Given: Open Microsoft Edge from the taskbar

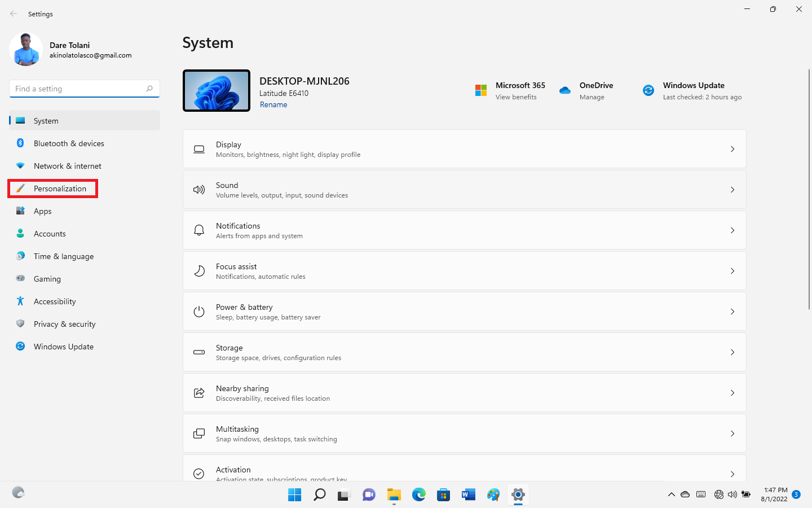Looking at the screenshot, I should (x=419, y=494).
